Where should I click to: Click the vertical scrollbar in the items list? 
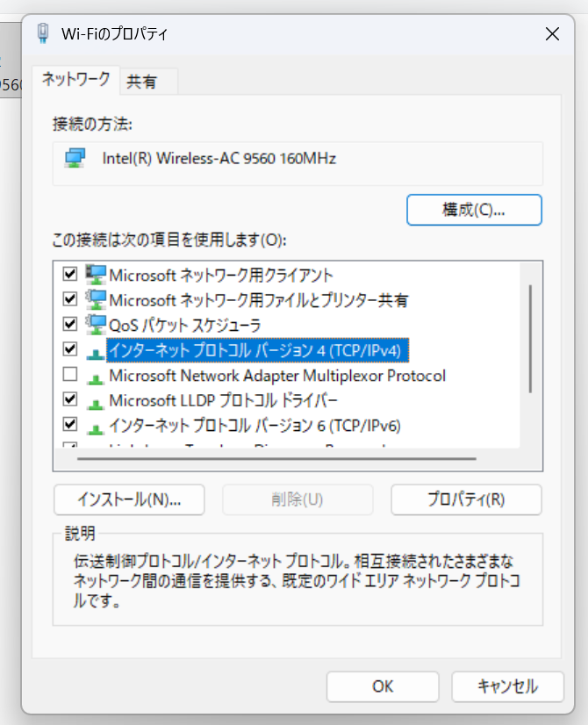tap(531, 338)
